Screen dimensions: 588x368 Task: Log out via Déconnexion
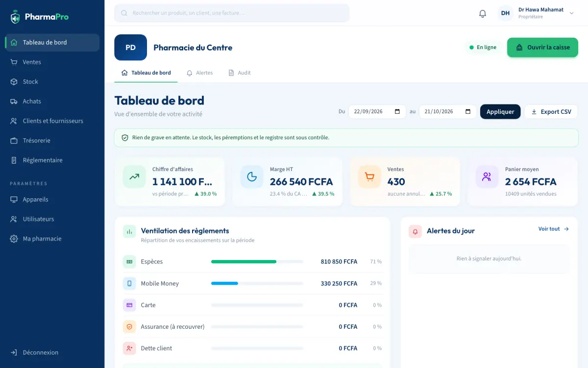click(x=52, y=352)
